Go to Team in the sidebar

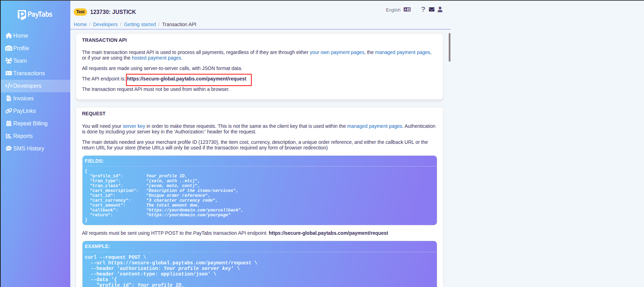[35, 61]
